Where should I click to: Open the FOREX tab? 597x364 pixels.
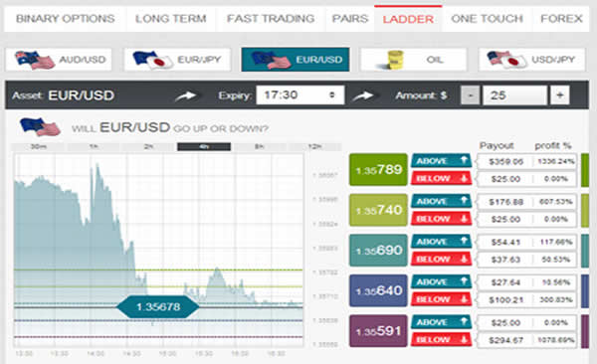point(561,19)
